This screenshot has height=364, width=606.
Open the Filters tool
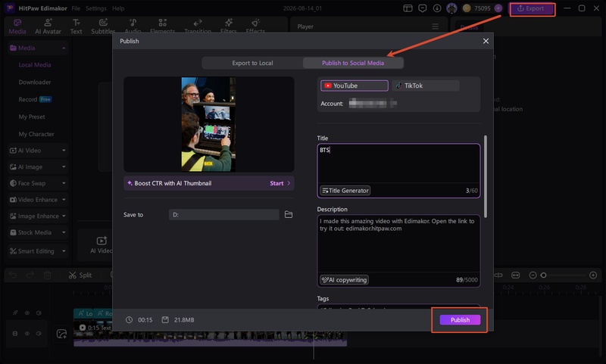(229, 26)
